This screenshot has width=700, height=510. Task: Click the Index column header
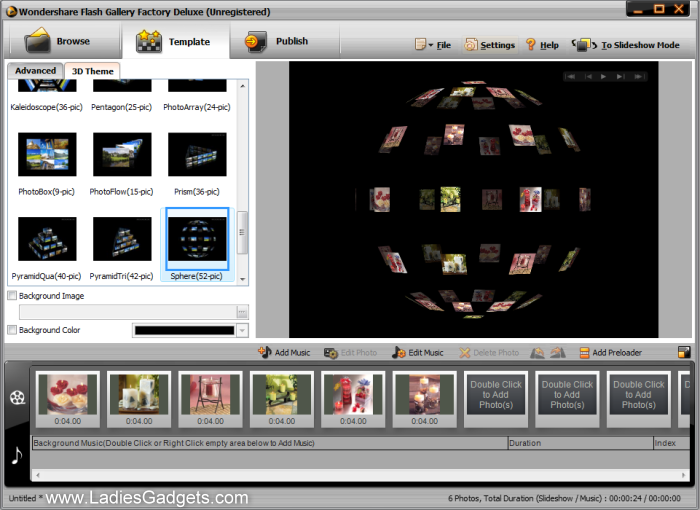click(x=671, y=443)
